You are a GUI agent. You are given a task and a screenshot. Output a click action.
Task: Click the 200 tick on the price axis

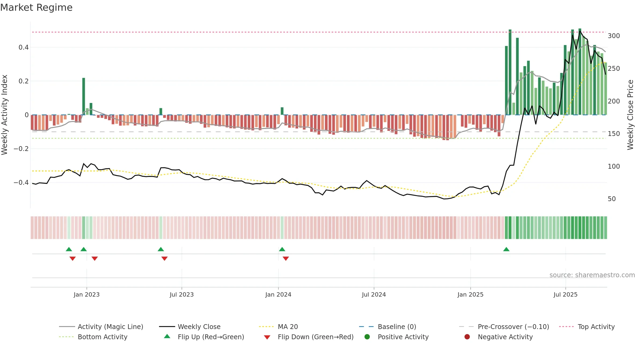[x=614, y=101]
